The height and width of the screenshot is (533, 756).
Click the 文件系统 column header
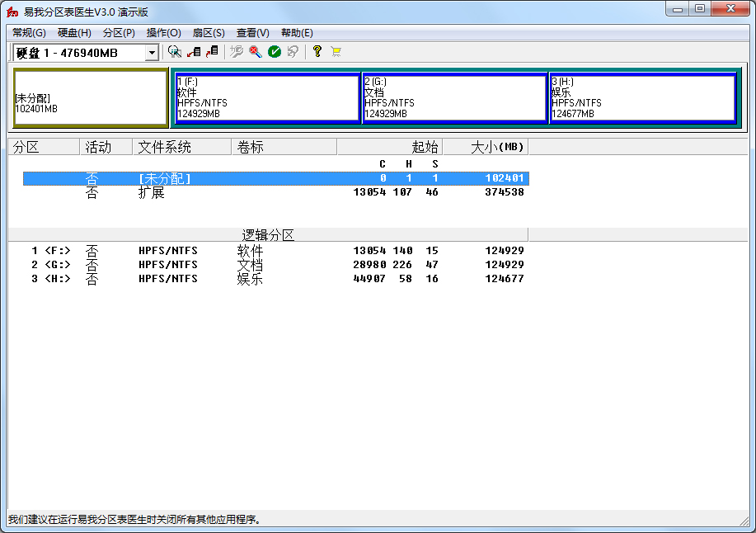(x=182, y=147)
